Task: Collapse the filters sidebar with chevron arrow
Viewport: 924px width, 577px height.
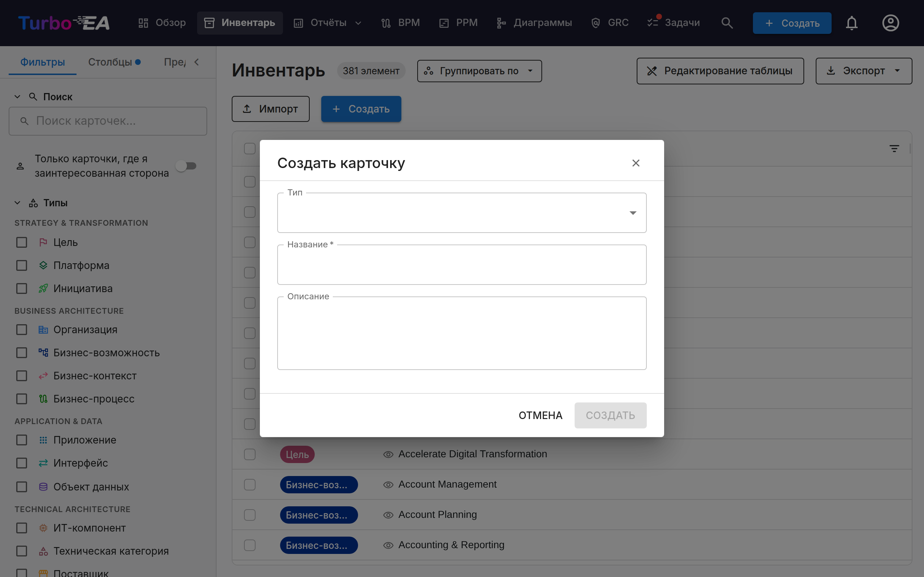Action: (x=197, y=62)
